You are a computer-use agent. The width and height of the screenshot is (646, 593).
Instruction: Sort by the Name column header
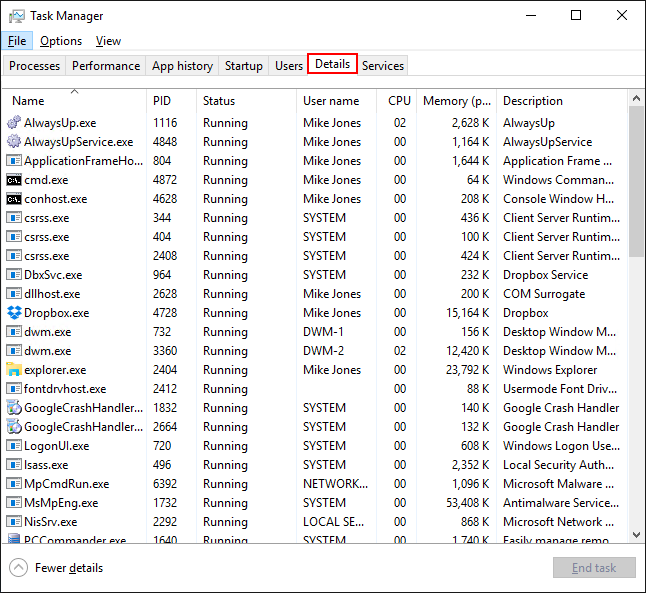tap(74, 101)
